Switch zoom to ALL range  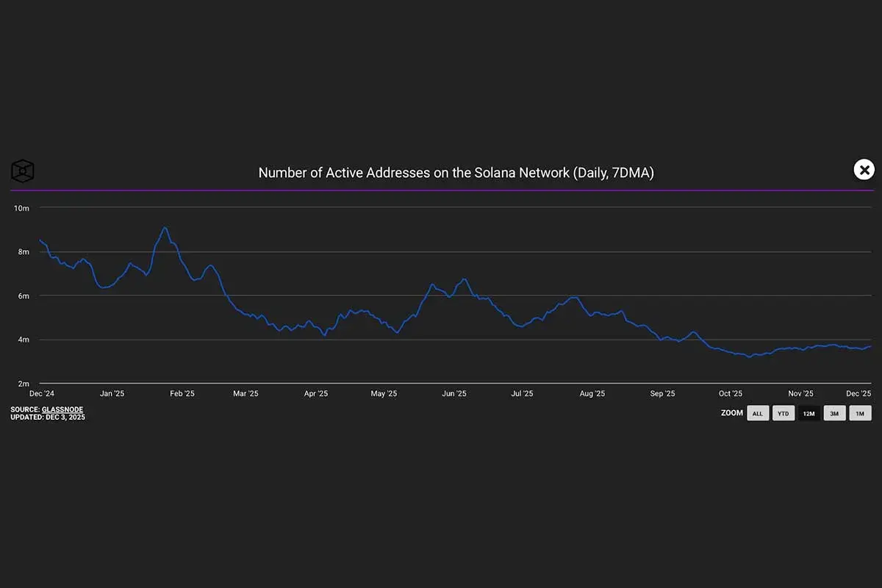[758, 413]
